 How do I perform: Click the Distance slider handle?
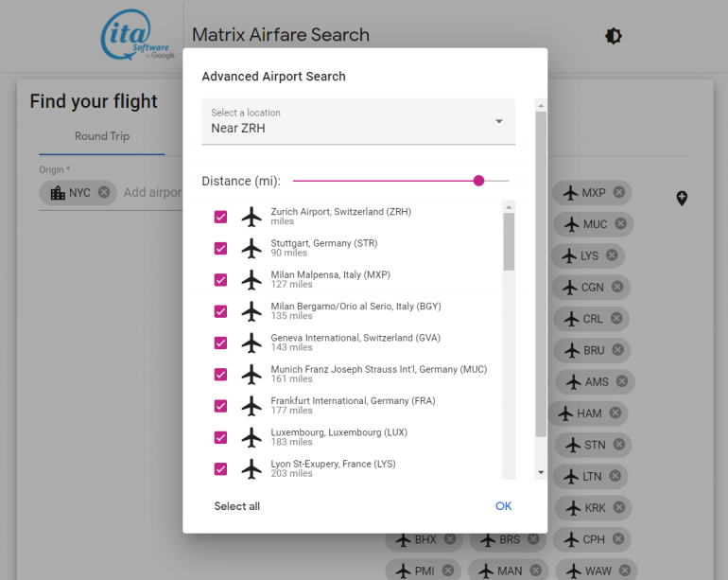(478, 181)
